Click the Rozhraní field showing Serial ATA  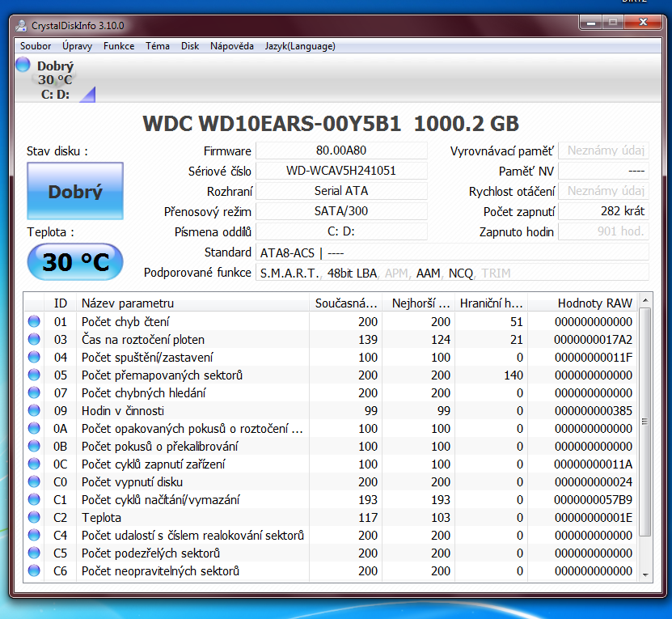click(x=341, y=191)
